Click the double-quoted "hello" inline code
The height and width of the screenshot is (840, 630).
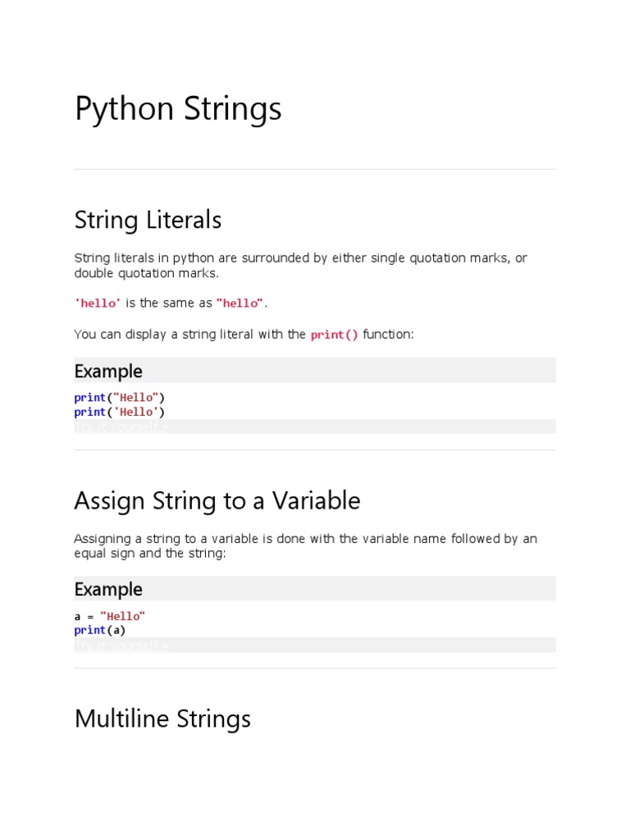point(240,304)
